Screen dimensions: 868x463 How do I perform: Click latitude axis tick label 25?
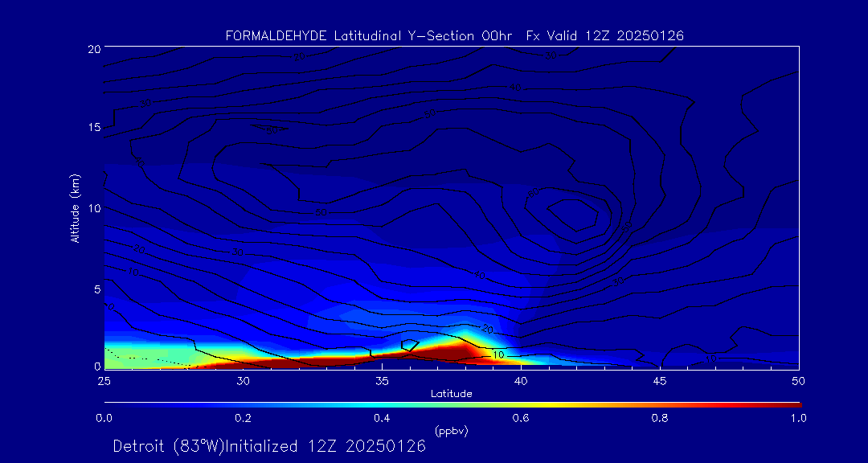pyautogui.click(x=104, y=381)
